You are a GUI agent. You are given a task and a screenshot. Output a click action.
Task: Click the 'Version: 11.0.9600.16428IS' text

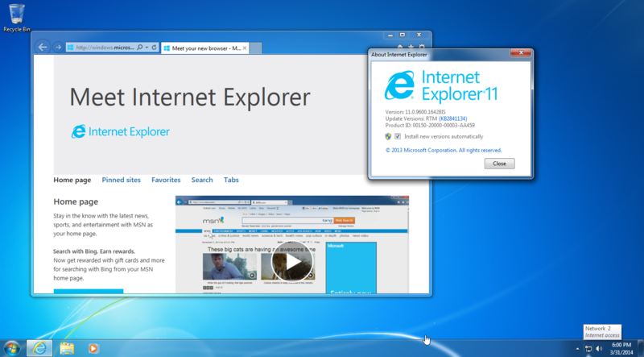[415, 112]
